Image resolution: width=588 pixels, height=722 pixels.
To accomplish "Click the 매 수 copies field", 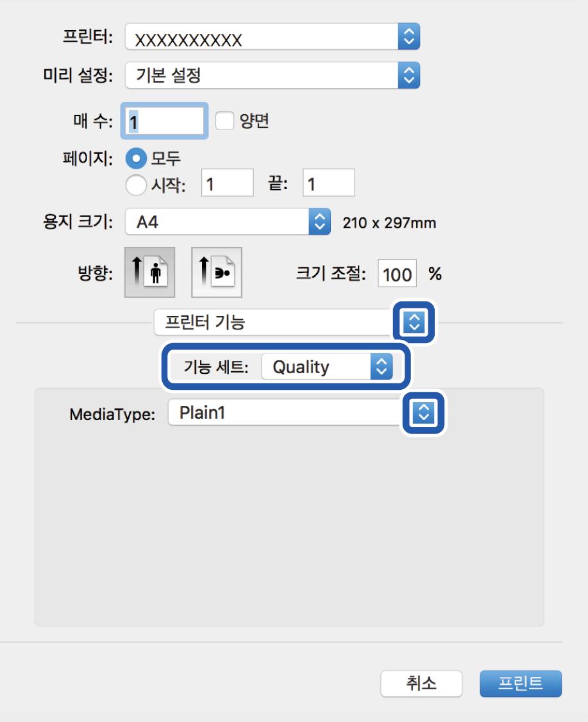I will [165, 121].
